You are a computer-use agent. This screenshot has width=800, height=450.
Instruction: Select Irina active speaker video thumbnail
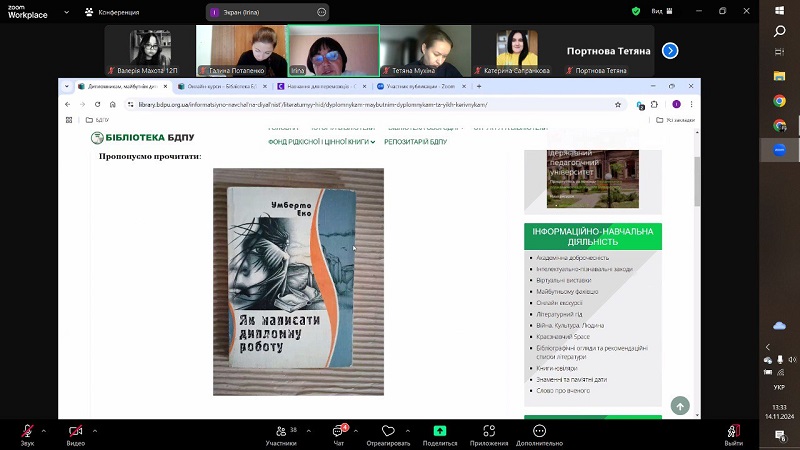(x=334, y=51)
